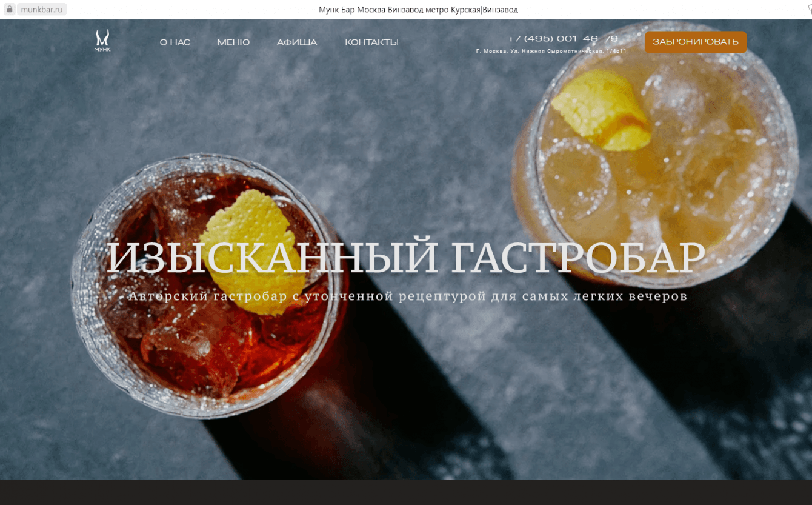812x505 pixels.
Task: Click the ЗАБРОНИРОВАТЬ button
Action: click(696, 42)
